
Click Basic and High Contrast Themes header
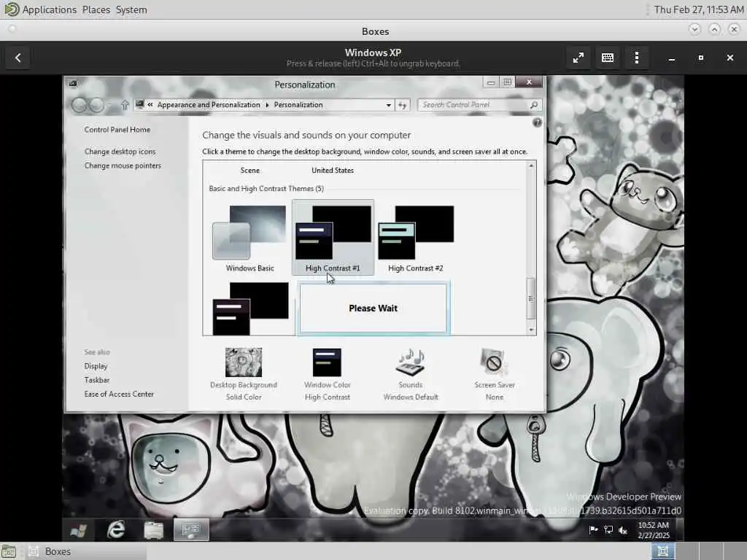point(266,189)
